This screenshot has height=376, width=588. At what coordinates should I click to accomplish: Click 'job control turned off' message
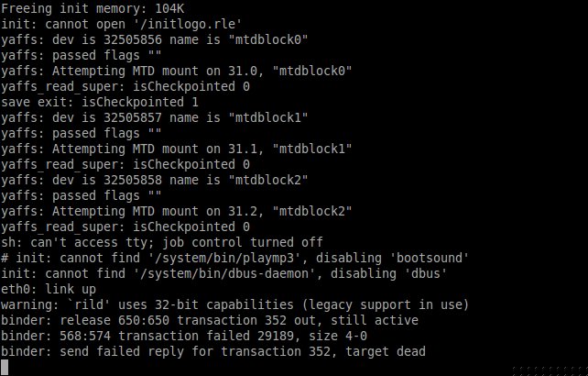[243, 242]
